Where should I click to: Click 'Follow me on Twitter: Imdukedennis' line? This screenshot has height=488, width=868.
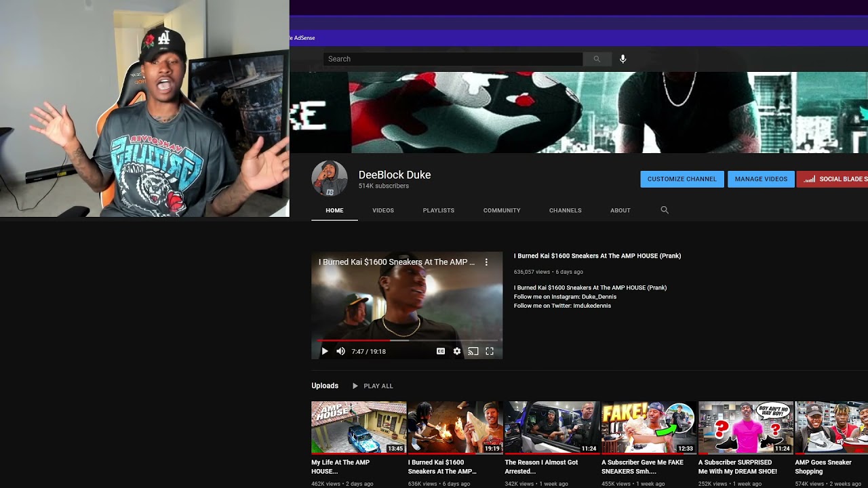[563, 306]
